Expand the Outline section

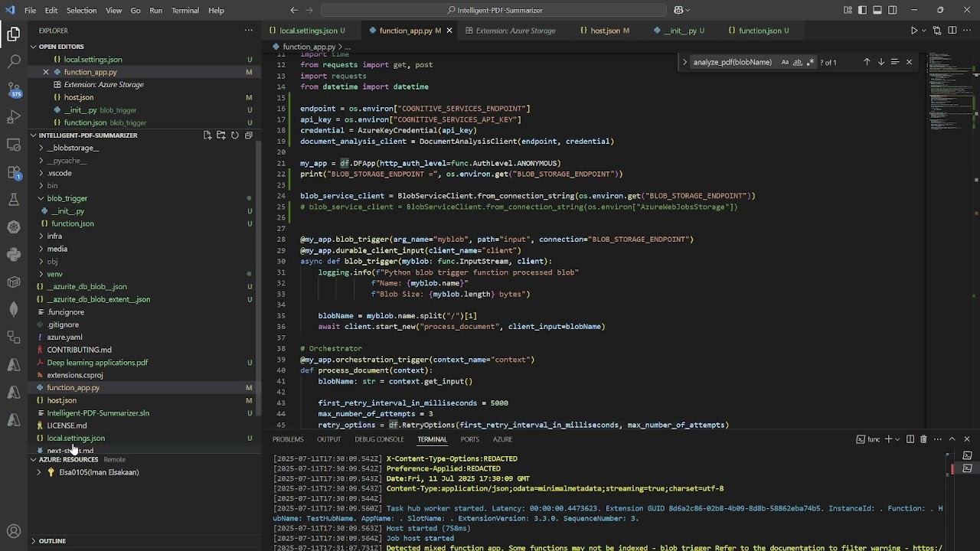52,541
